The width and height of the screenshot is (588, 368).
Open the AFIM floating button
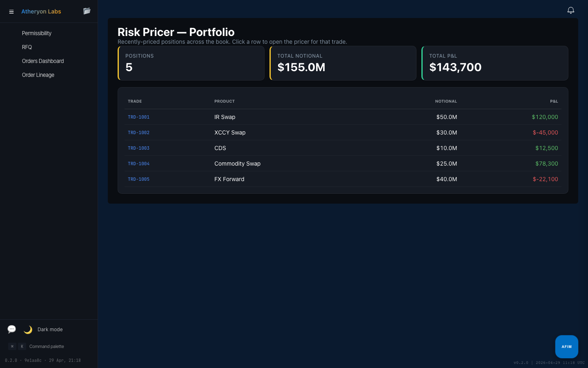click(566, 347)
